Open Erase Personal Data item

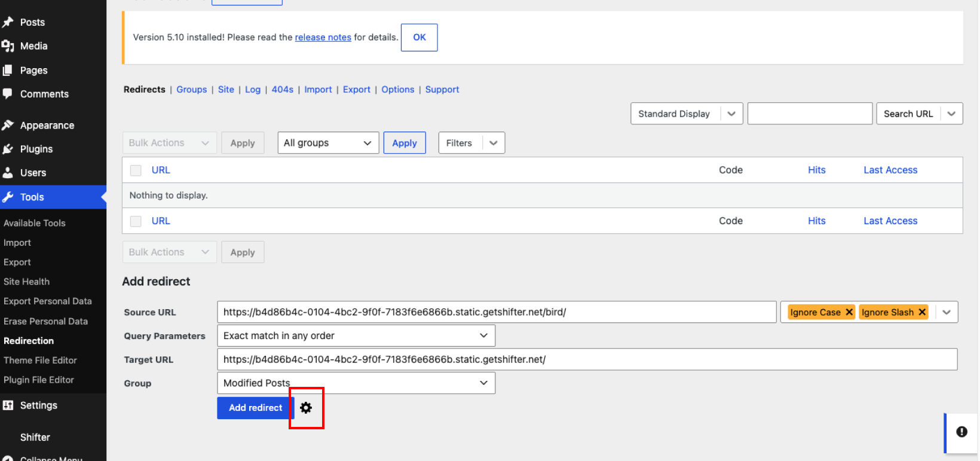(46, 321)
